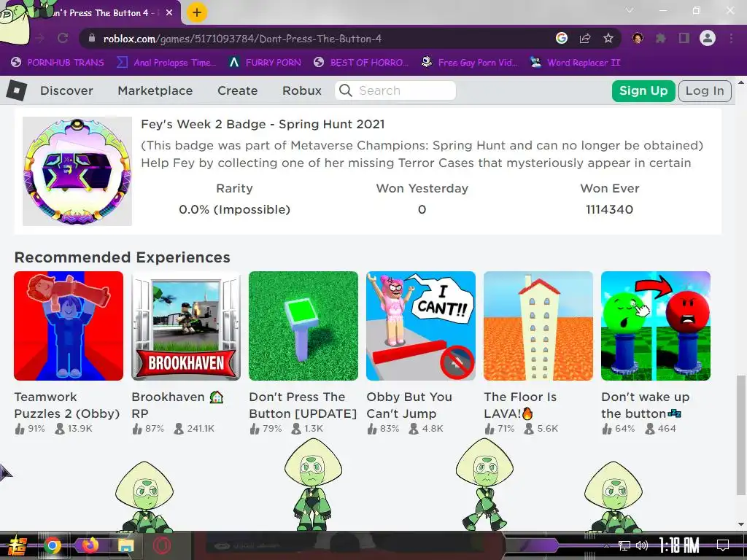The image size is (747, 560).
Task: Open the Don't wake up the button thumbnail
Action: [x=656, y=326]
